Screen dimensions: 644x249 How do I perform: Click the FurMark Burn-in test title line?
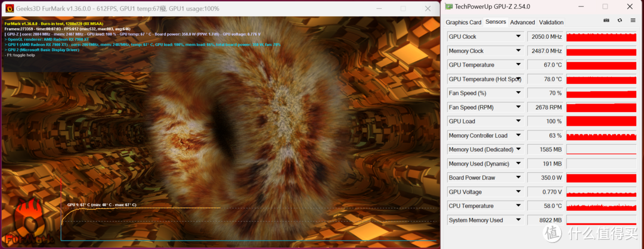[x=54, y=24]
